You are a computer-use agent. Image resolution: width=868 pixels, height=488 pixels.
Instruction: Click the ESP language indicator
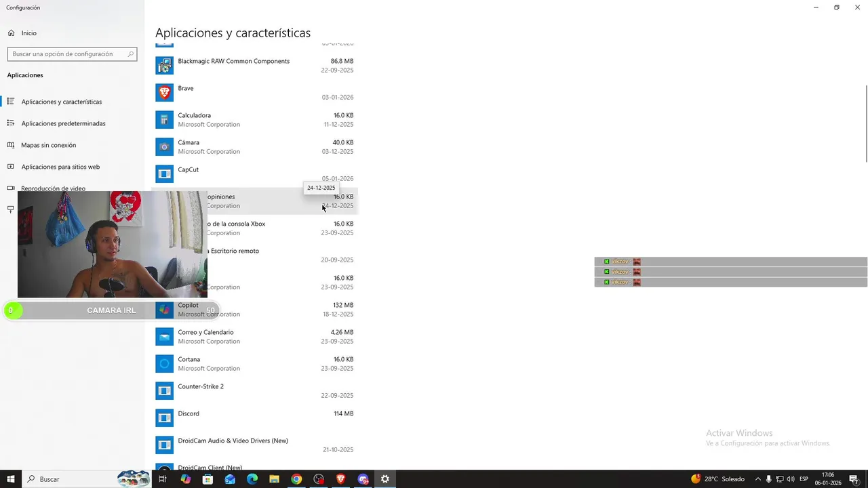(804, 479)
